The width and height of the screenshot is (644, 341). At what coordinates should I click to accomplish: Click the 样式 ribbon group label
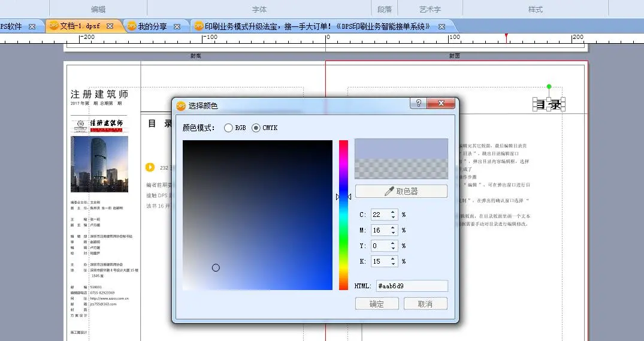(536, 9)
